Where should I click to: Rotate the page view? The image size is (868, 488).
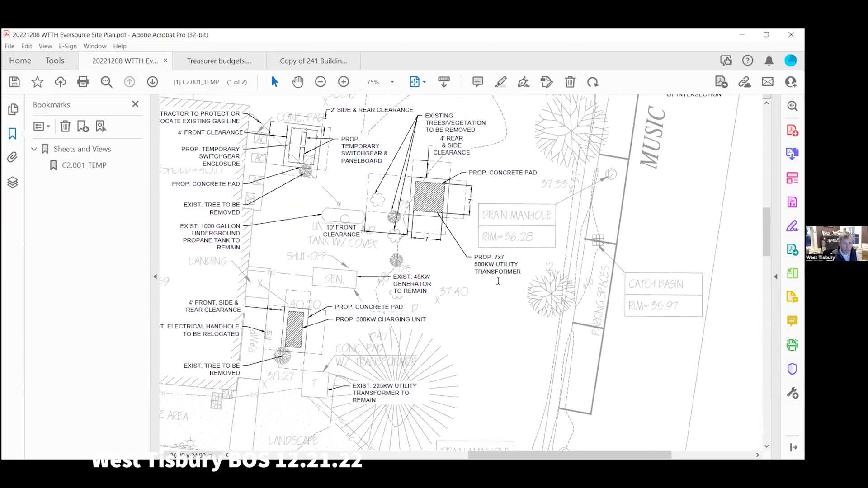pyautogui.click(x=593, y=82)
